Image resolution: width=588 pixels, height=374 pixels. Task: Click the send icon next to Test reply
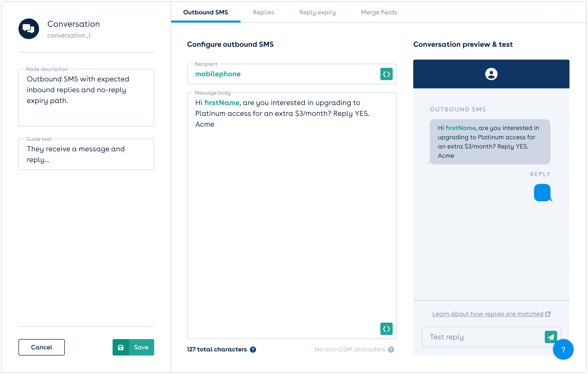point(550,337)
